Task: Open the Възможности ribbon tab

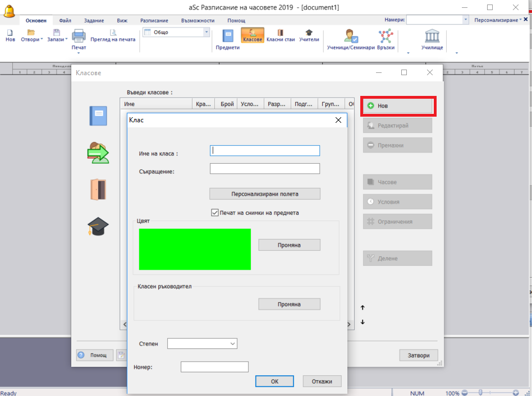Action: pos(198,20)
